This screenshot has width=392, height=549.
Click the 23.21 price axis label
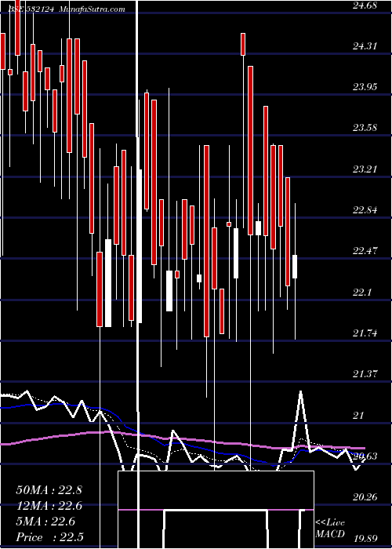pos(365,169)
